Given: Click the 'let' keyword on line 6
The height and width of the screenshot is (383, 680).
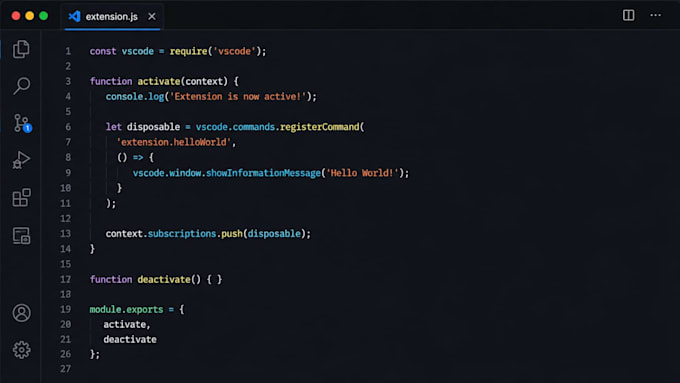Looking at the screenshot, I should [114, 127].
